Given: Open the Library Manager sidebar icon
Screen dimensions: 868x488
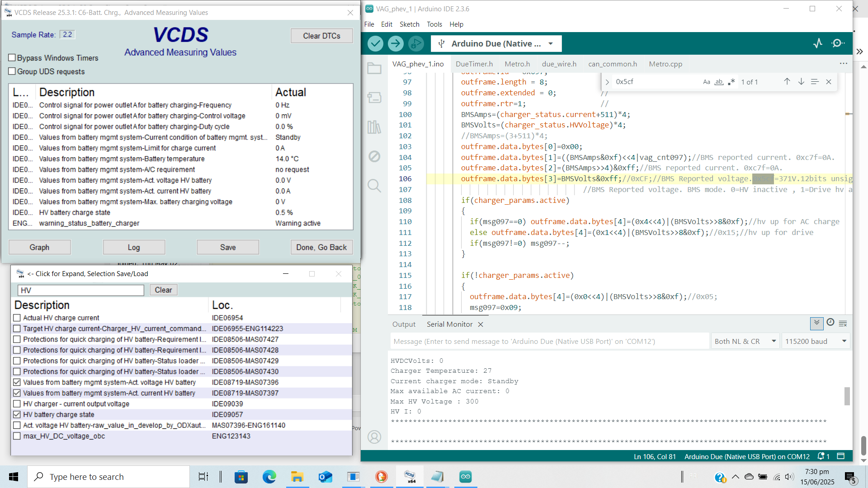Looking at the screenshot, I should pos(374,127).
